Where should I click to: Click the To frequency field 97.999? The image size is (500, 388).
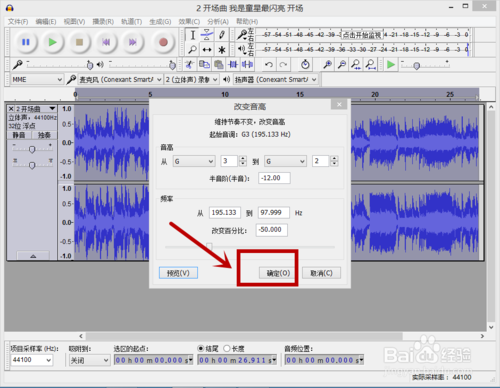point(274,213)
